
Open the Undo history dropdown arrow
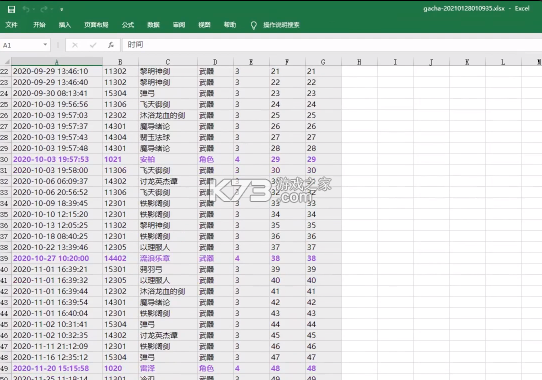point(33,10)
